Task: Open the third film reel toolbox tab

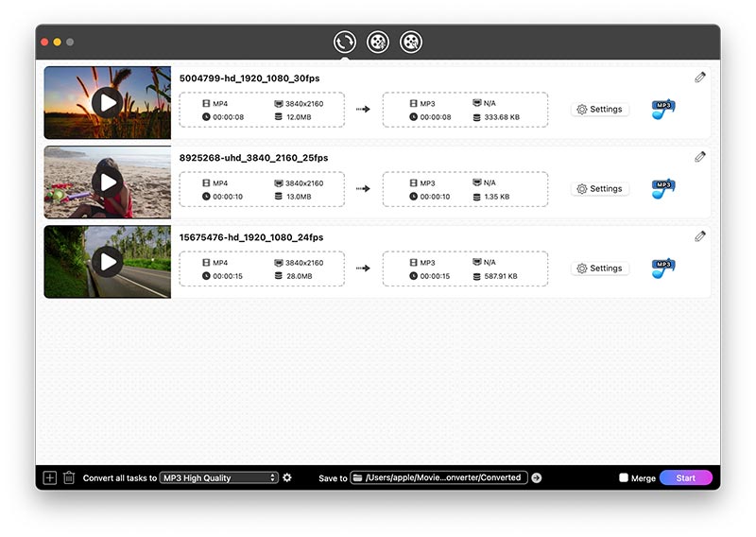Action: 411,42
